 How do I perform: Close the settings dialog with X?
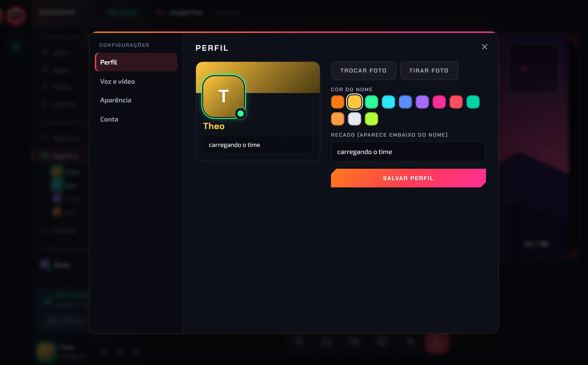click(484, 47)
